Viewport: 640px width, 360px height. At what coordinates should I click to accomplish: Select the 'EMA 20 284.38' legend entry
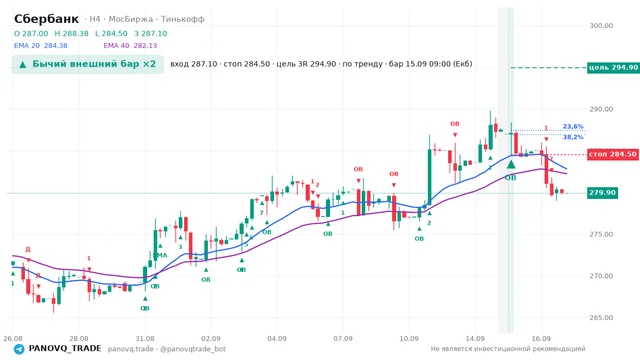point(41,45)
